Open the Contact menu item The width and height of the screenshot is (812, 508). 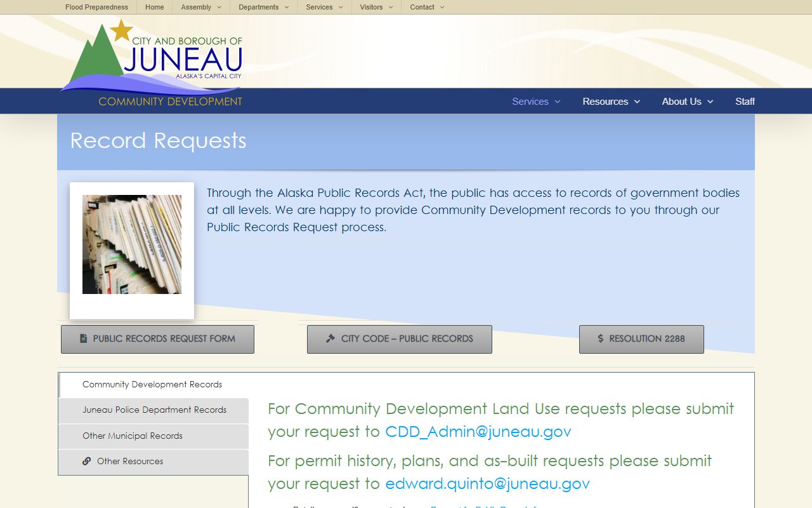tap(422, 8)
